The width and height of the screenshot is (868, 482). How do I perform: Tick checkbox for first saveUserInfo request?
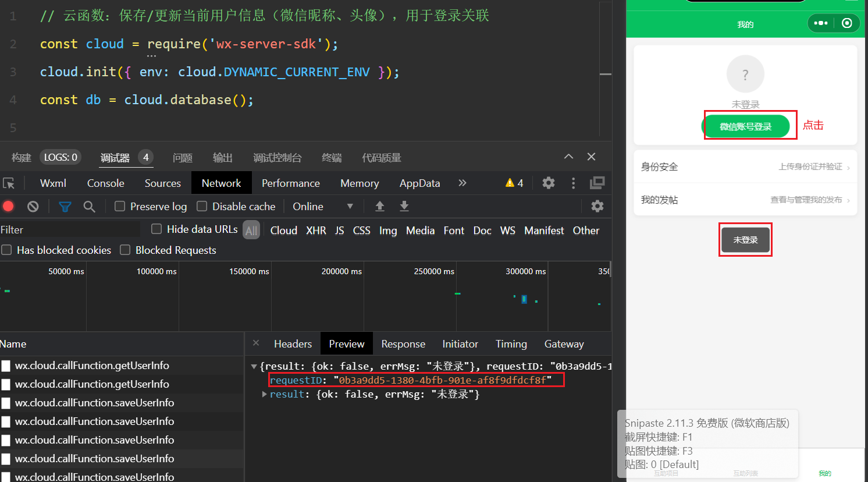point(6,403)
